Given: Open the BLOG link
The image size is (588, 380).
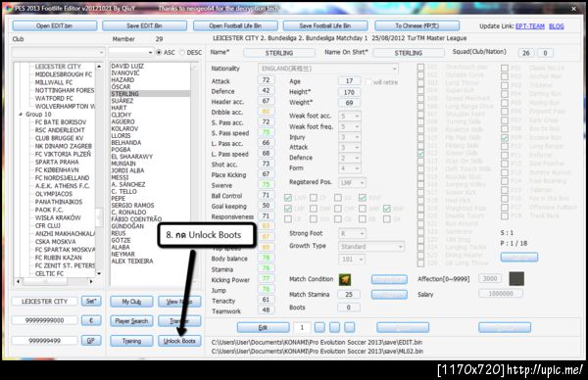Looking at the screenshot, I should pos(557,26).
